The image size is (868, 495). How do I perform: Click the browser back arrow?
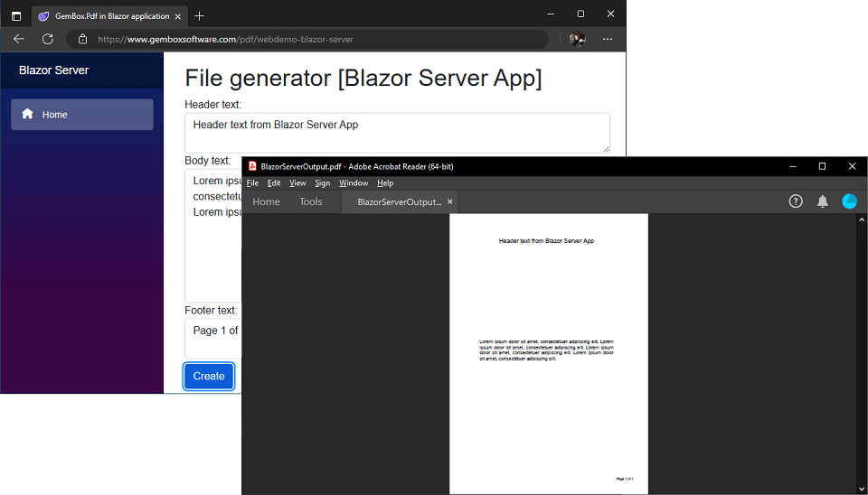19,39
